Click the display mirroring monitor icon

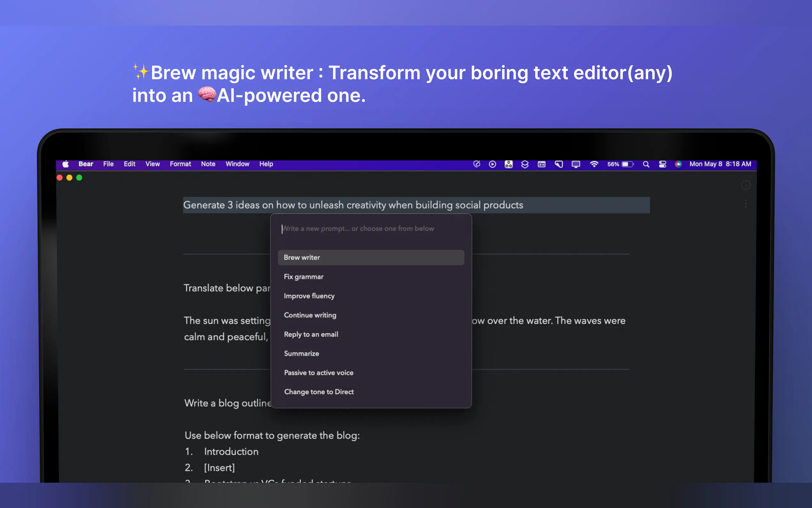coord(575,164)
